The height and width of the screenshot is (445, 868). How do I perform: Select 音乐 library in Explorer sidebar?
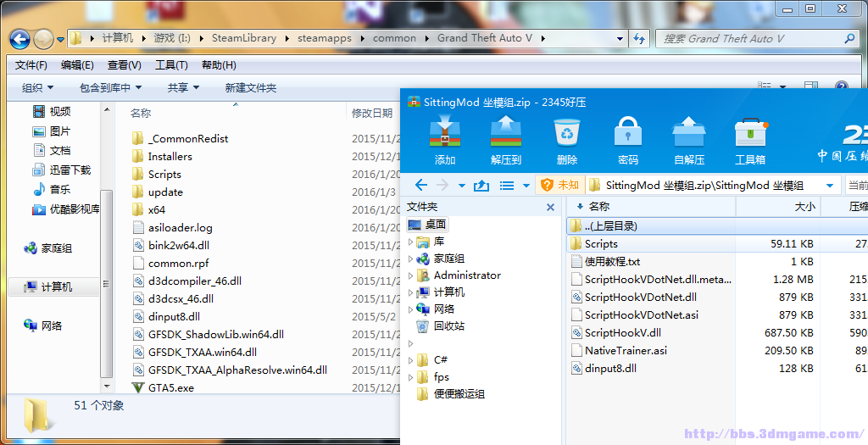(x=52, y=189)
